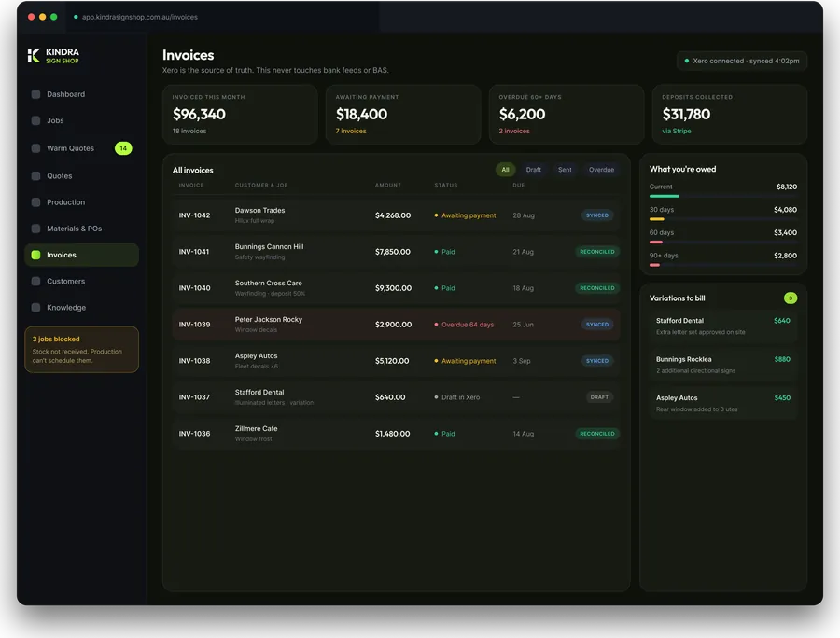
Task: Click the Quotes sidebar icon
Action: (x=35, y=175)
